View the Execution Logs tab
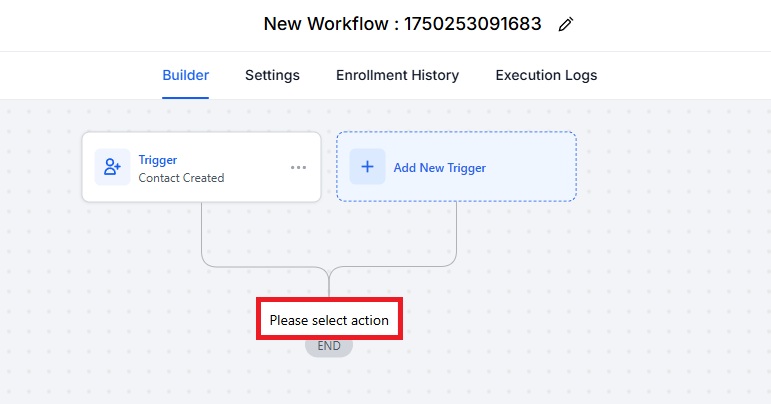Image resolution: width=771 pixels, height=404 pixels. (x=546, y=75)
